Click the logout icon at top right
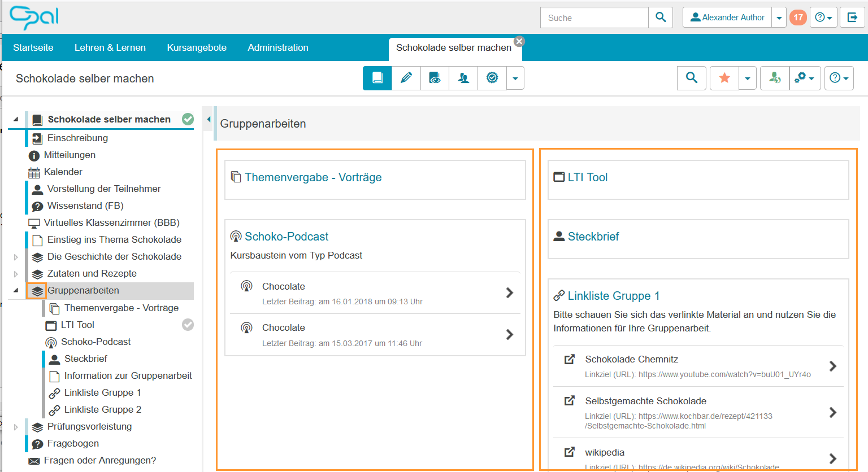 point(852,18)
